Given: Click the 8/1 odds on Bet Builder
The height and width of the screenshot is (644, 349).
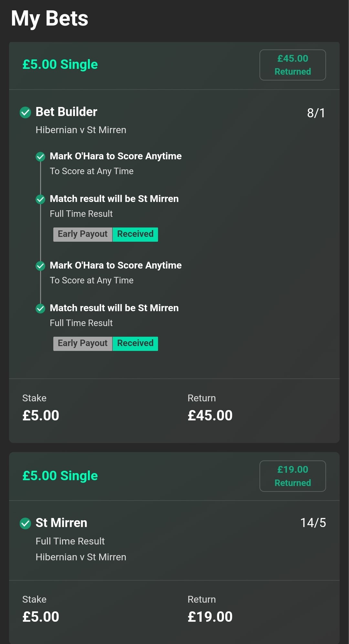Looking at the screenshot, I should pos(316,113).
